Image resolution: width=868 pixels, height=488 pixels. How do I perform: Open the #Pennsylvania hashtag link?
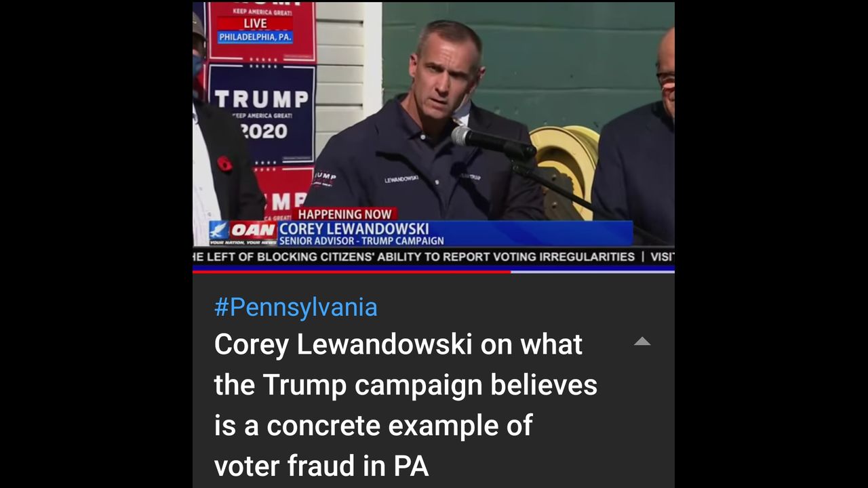point(296,307)
